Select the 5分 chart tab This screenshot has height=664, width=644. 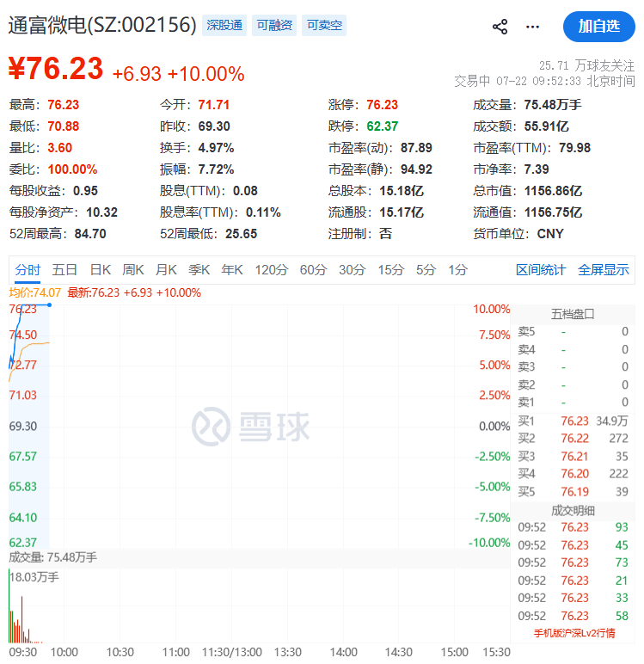tap(426, 270)
